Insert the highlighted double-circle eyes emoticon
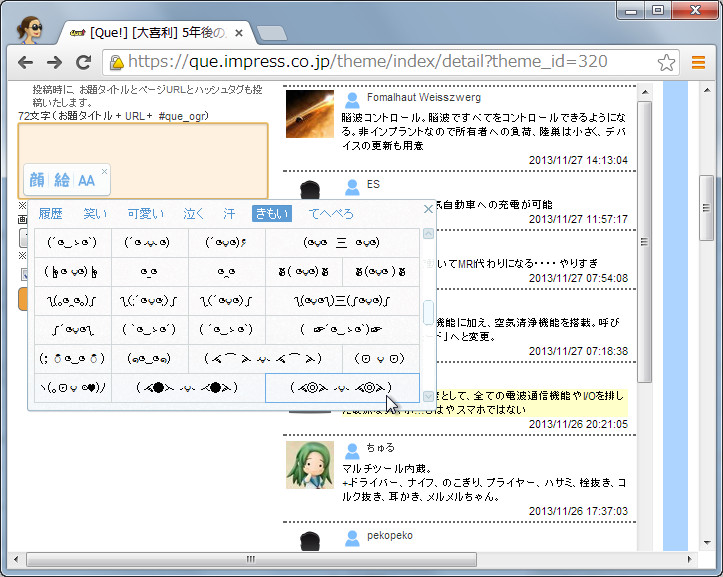 (342, 387)
